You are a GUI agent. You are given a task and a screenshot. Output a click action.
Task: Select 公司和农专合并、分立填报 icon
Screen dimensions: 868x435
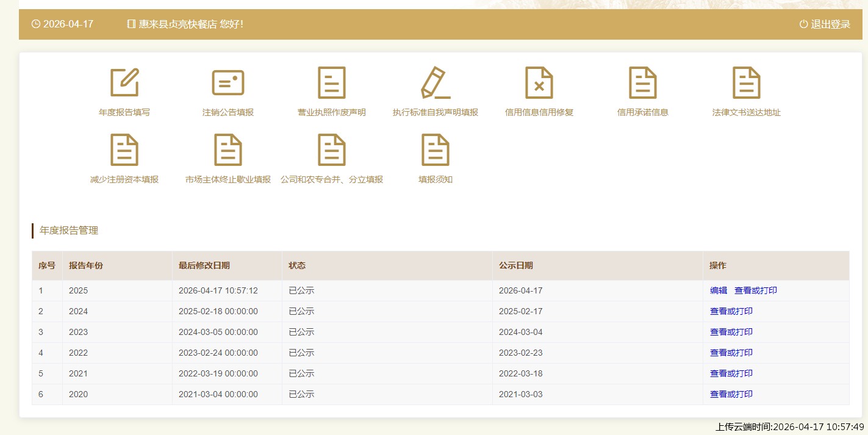click(x=332, y=150)
